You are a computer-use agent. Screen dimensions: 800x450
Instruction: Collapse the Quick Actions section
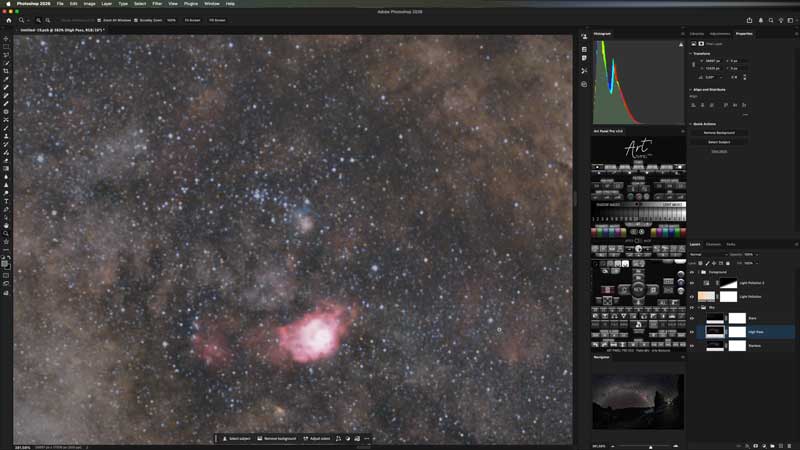[x=690, y=124]
